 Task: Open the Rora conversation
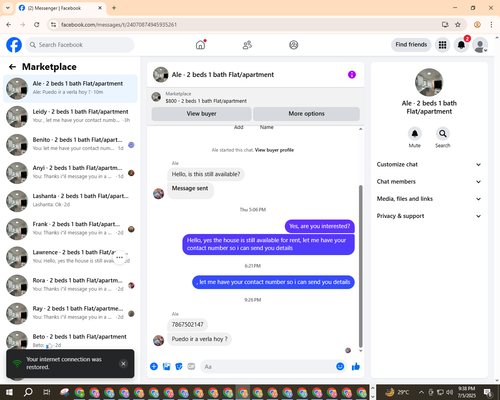tap(70, 285)
